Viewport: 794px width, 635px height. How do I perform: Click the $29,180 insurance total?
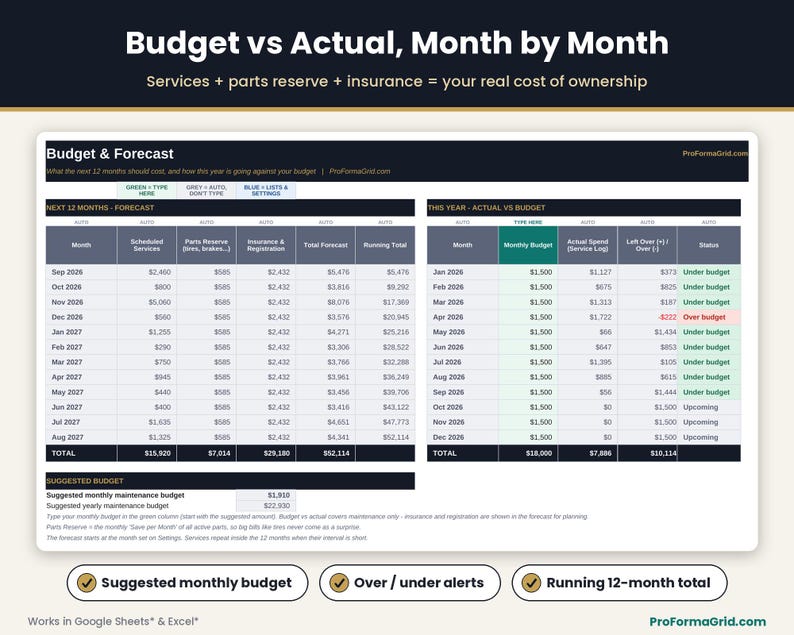point(266,453)
